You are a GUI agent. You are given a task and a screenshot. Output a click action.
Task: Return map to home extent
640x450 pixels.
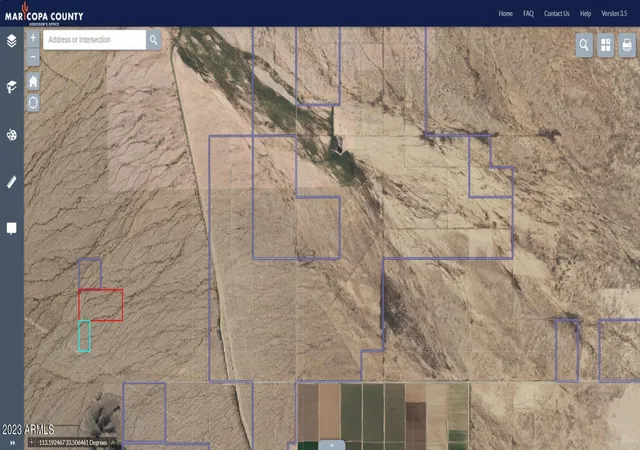33,82
